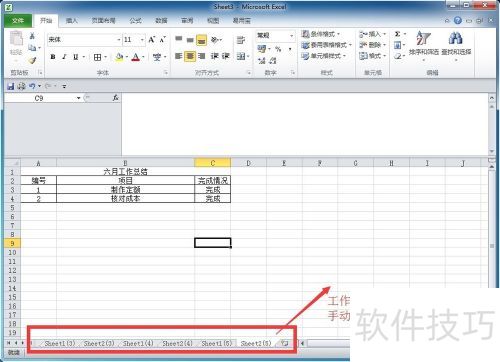Viewport: 500px width, 362px height.
Task: Toggle Bold formatting button
Action: [53, 57]
